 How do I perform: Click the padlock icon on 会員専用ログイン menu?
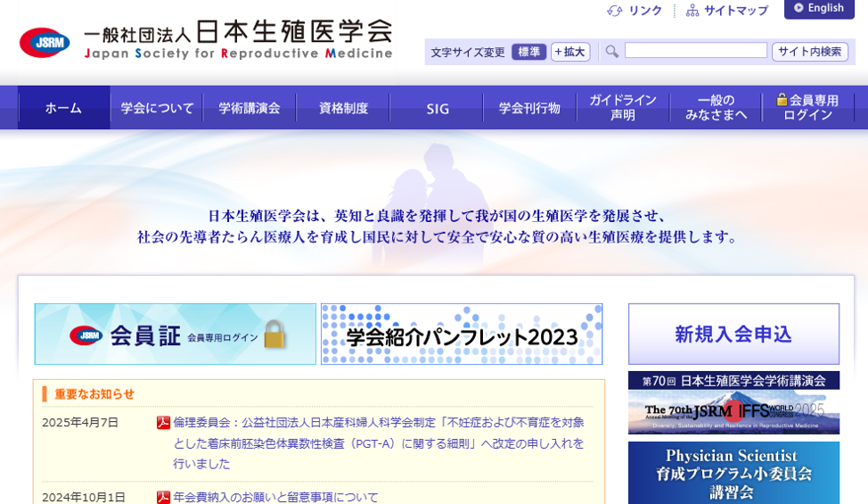click(782, 100)
